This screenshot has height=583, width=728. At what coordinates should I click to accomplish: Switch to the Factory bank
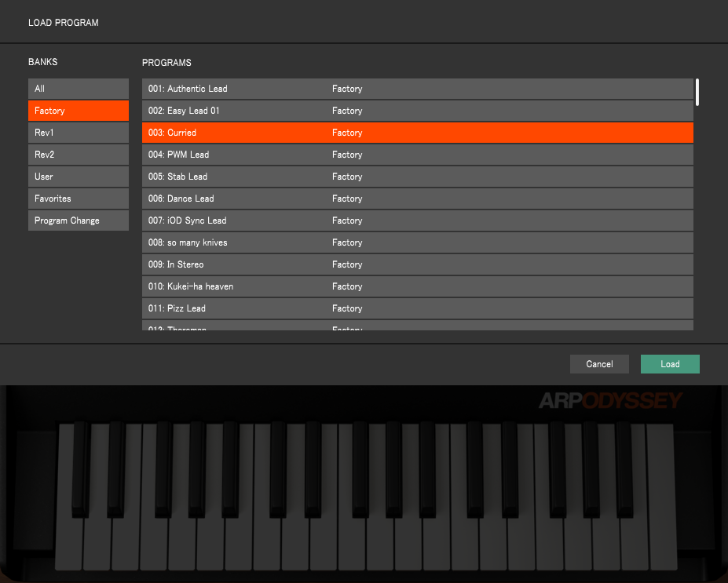[78, 111]
